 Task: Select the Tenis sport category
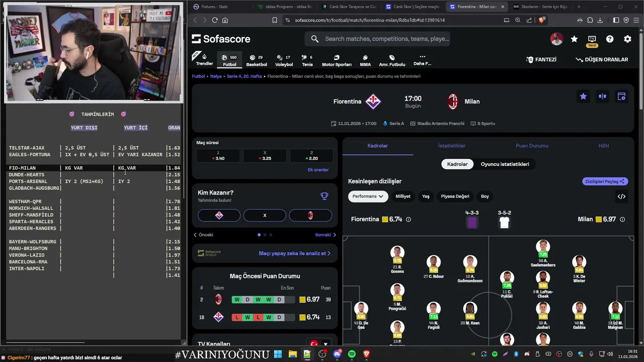(307, 60)
